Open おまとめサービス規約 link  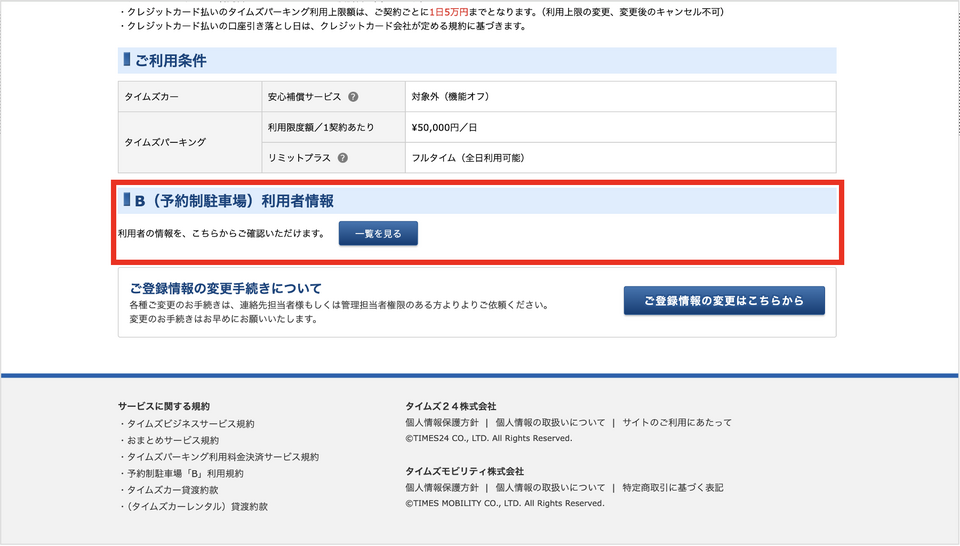click(173, 440)
